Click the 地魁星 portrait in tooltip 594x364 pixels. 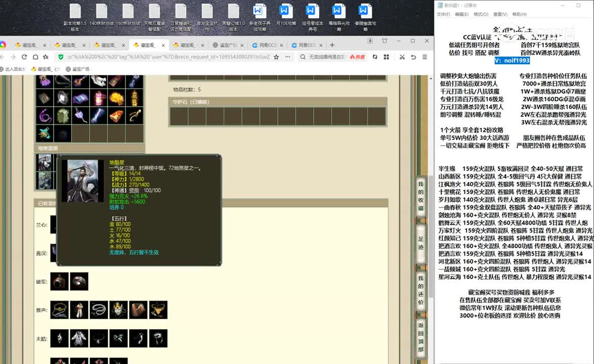pyautogui.click(x=82, y=181)
